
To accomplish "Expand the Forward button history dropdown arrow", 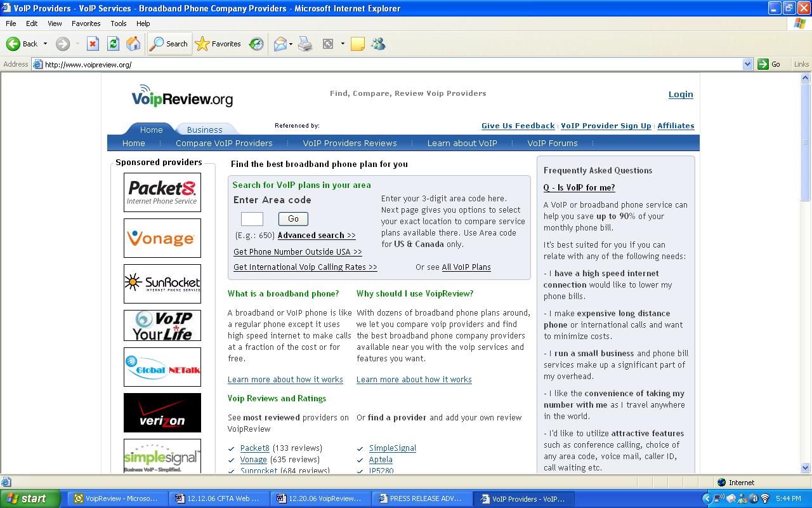I will click(x=77, y=44).
